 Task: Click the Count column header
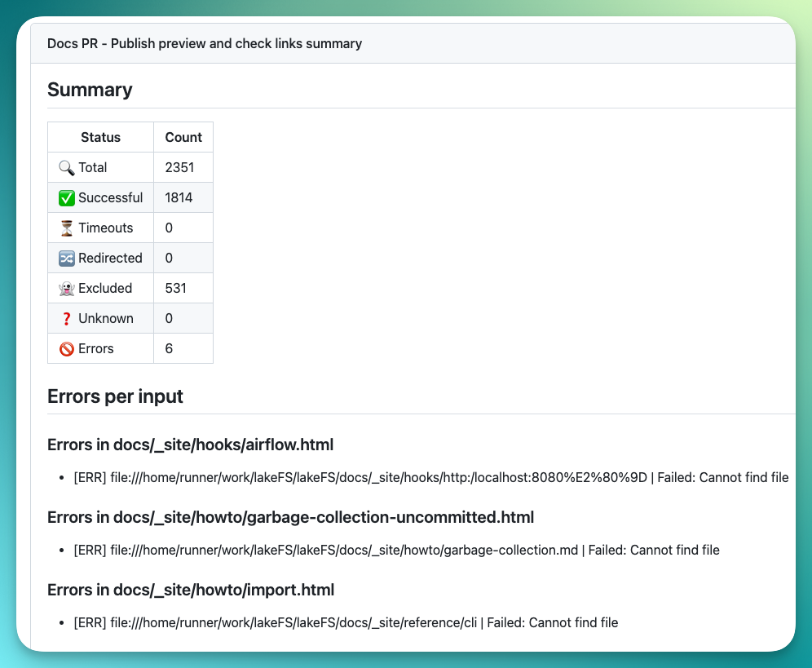[x=183, y=137]
